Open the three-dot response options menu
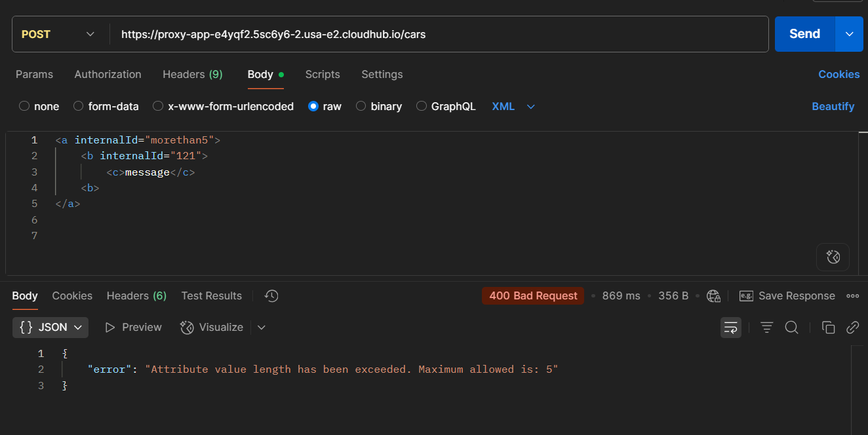 point(852,296)
